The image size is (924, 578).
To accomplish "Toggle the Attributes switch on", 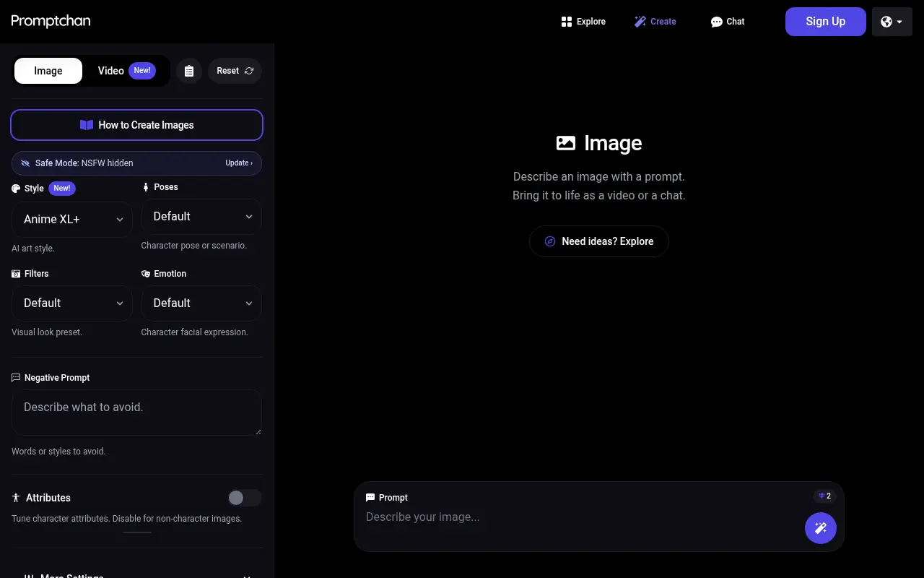I will click(245, 498).
